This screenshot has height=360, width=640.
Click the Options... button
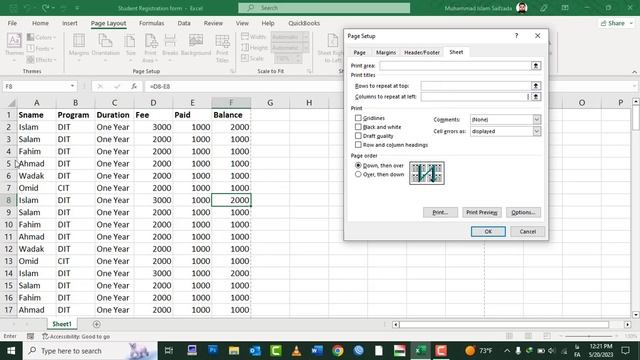[x=523, y=212]
